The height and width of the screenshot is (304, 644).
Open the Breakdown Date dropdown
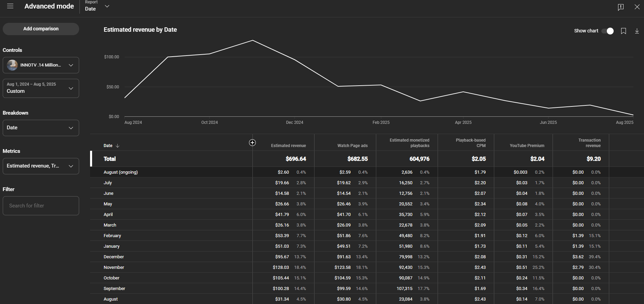click(x=41, y=128)
